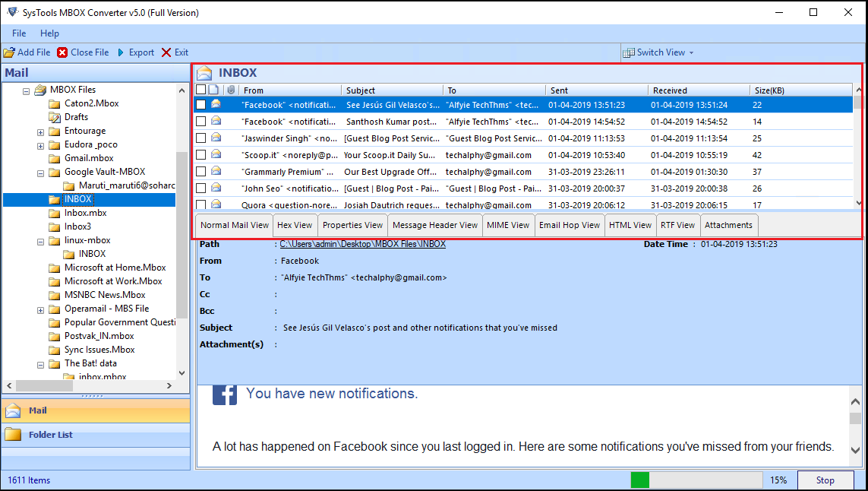The width and height of the screenshot is (868, 491).
Task: Check the Quora email checkbox
Action: pyautogui.click(x=201, y=204)
